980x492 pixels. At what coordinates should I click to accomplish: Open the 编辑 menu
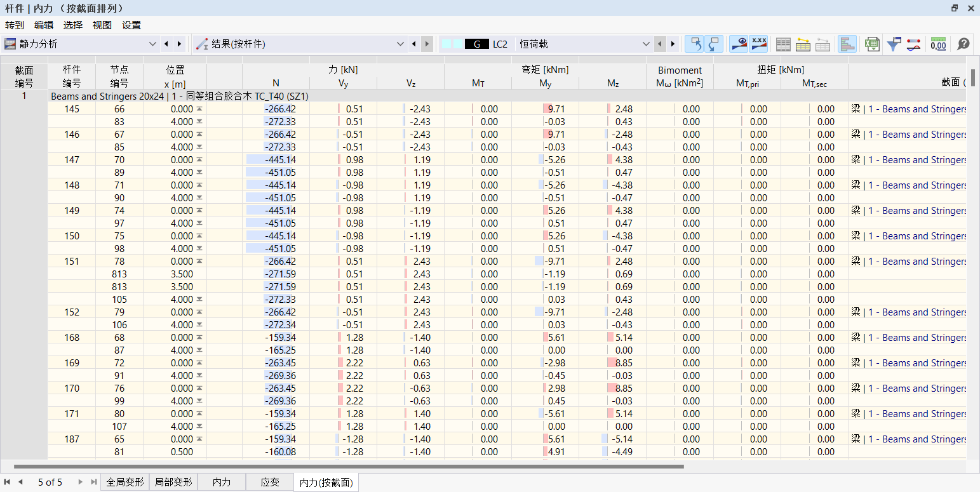[43, 25]
